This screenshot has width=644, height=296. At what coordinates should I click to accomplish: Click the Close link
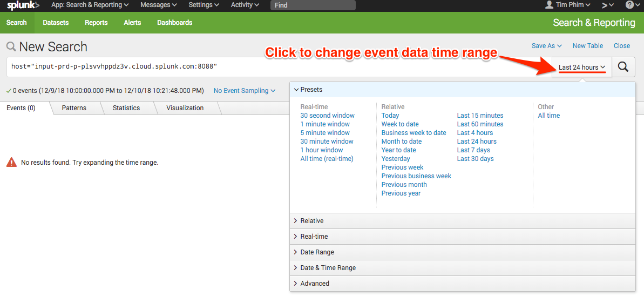(622, 45)
